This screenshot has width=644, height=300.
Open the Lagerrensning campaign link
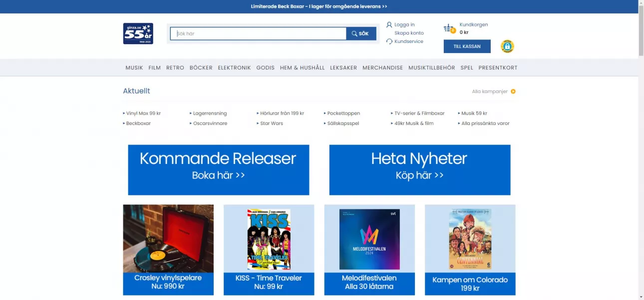click(x=210, y=113)
